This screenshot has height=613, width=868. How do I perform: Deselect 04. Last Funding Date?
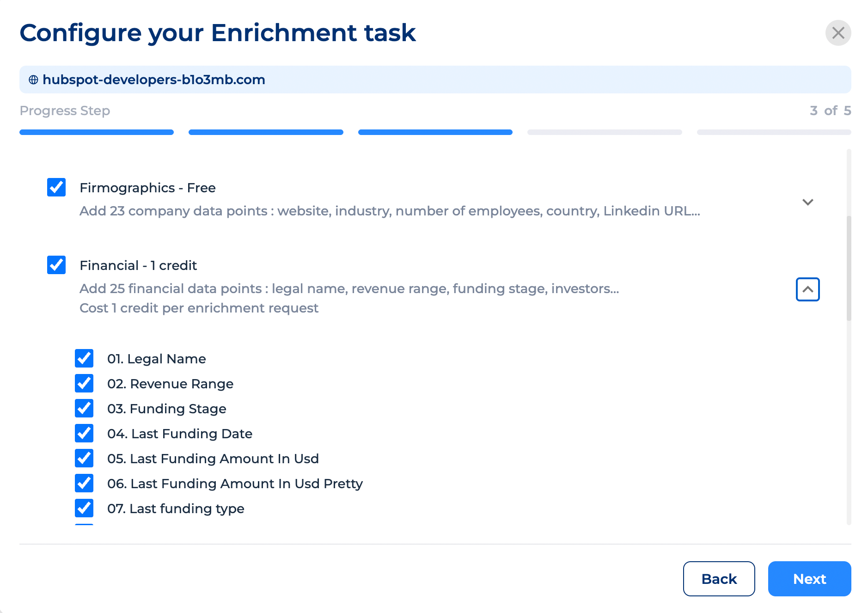click(84, 433)
